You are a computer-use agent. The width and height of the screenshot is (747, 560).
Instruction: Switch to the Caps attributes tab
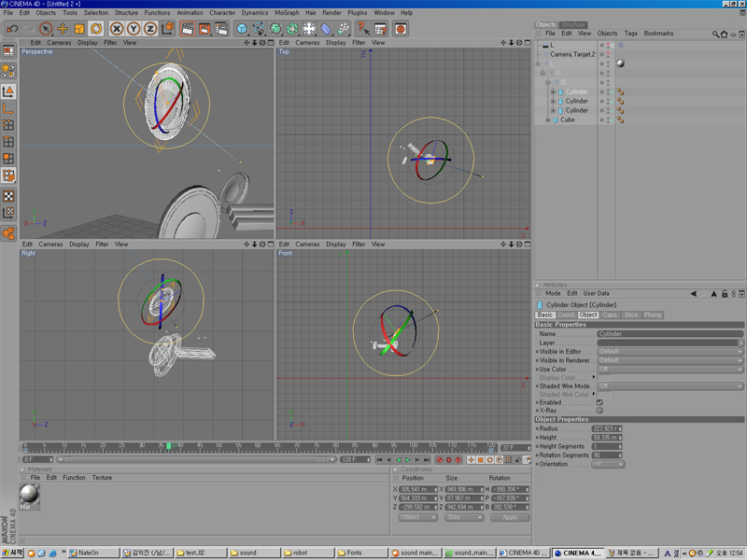[610, 315]
